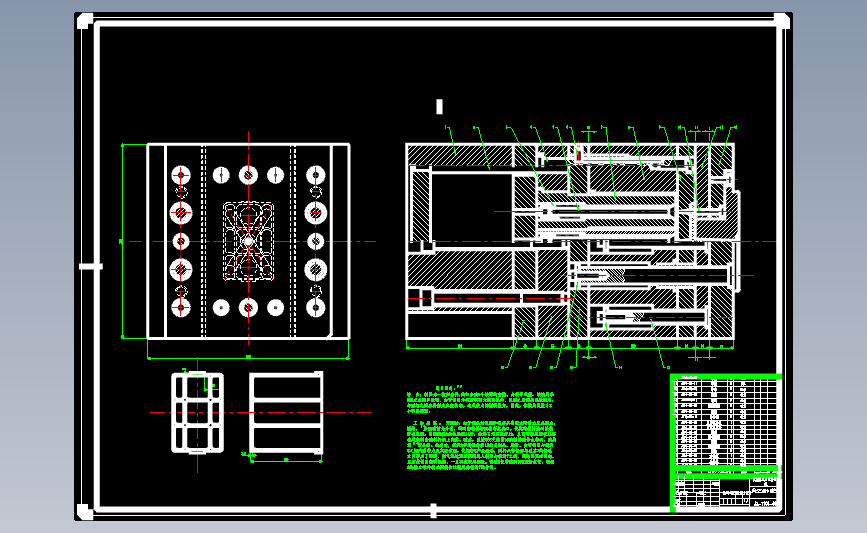Image resolution: width=867 pixels, height=533 pixels.
Task: Click the green technical notes text block
Action: coord(481,429)
